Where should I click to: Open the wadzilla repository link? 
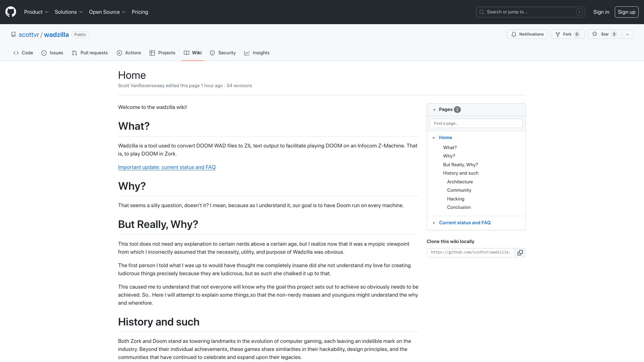56,35
